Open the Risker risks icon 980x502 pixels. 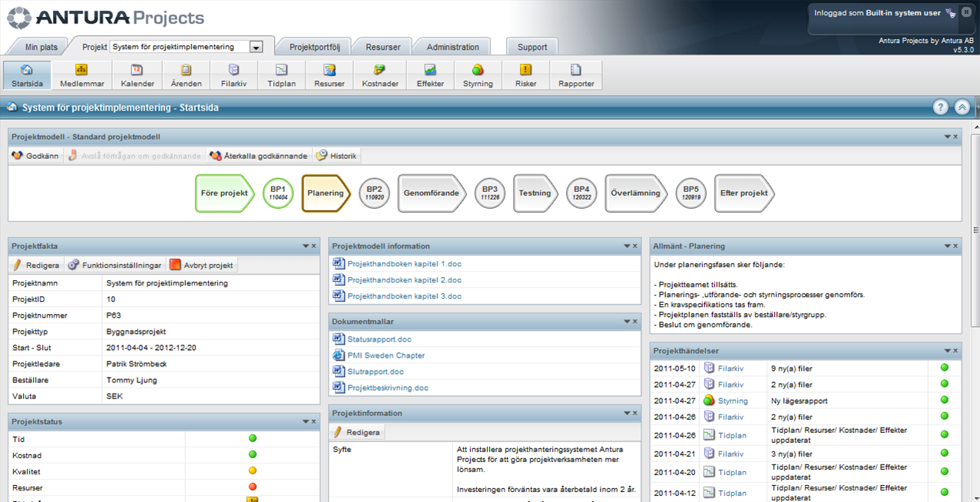[526, 75]
